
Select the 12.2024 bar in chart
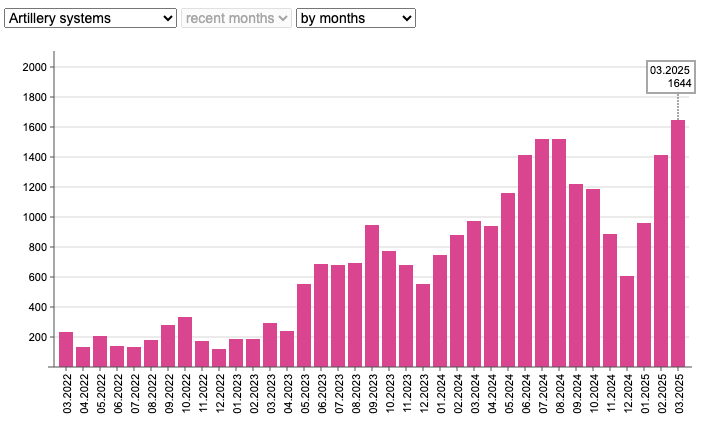(x=627, y=321)
